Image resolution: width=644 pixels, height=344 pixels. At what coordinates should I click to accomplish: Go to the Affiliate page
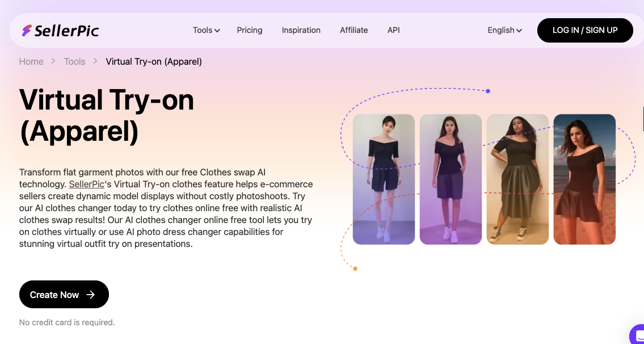click(x=353, y=30)
